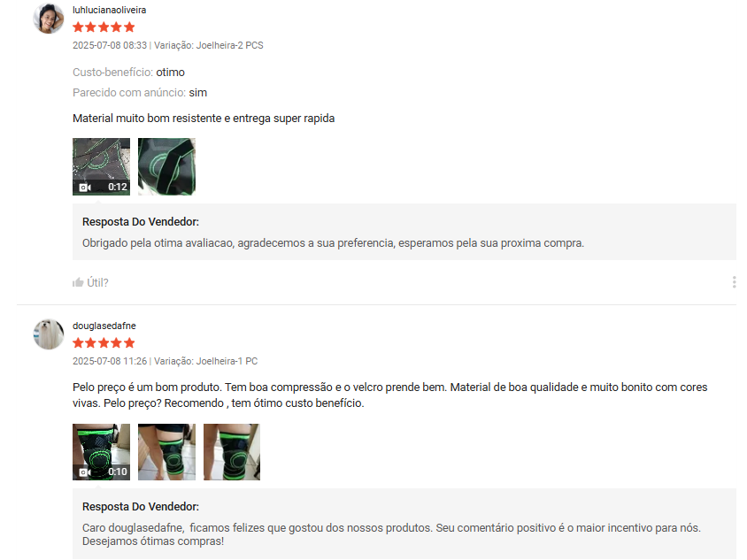Click the video camera icon on 0:12 clip

click(x=85, y=188)
